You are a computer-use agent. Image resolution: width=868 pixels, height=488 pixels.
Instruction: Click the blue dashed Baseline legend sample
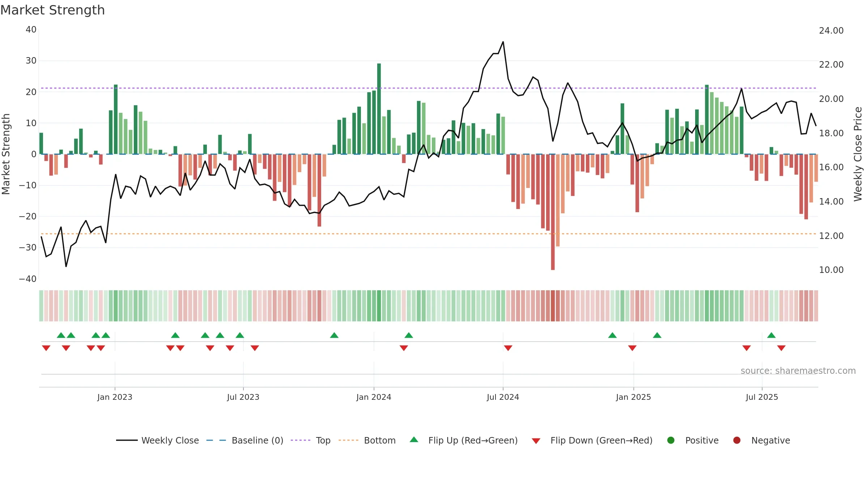(216, 440)
